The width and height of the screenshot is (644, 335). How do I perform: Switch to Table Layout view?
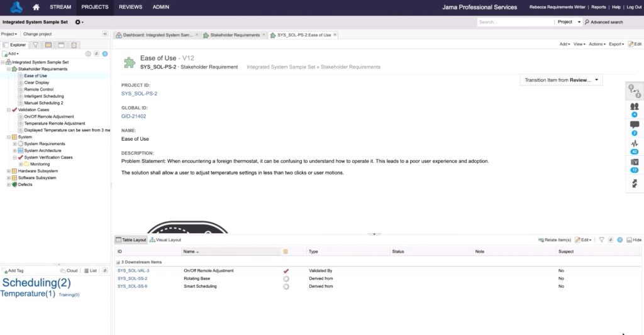point(131,240)
